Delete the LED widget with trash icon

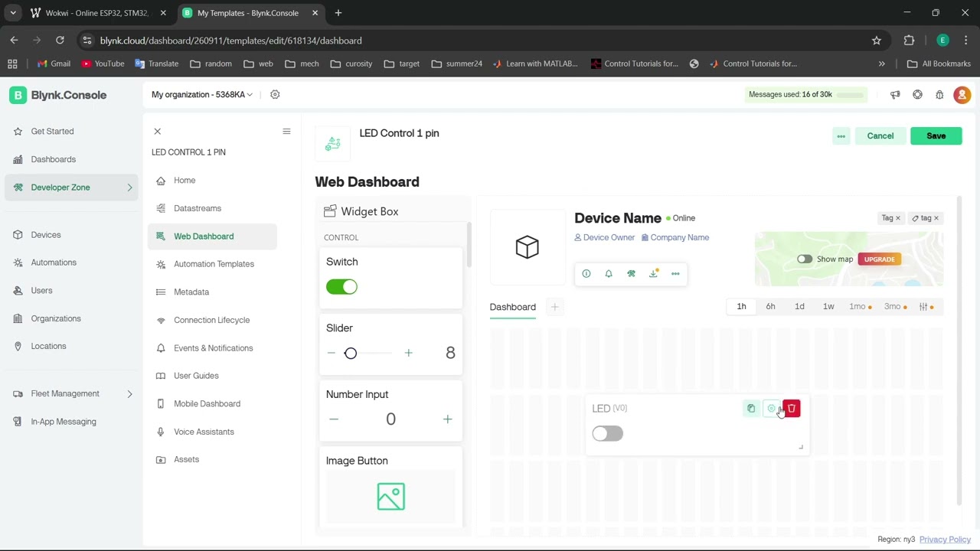(792, 409)
